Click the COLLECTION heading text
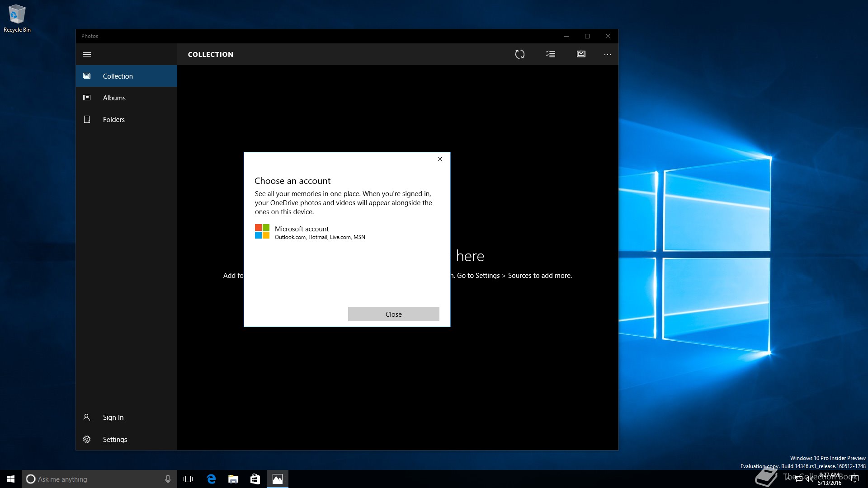The width and height of the screenshot is (868, 488). pyautogui.click(x=211, y=54)
